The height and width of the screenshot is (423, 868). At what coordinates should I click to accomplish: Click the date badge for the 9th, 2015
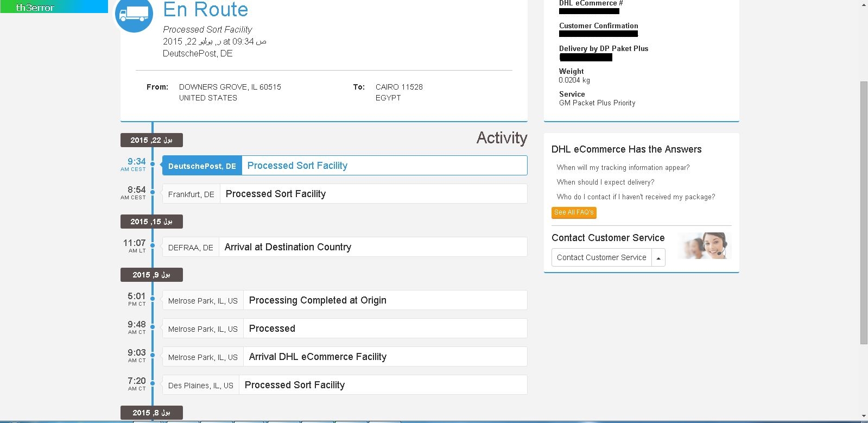pyautogui.click(x=151, y=275)
